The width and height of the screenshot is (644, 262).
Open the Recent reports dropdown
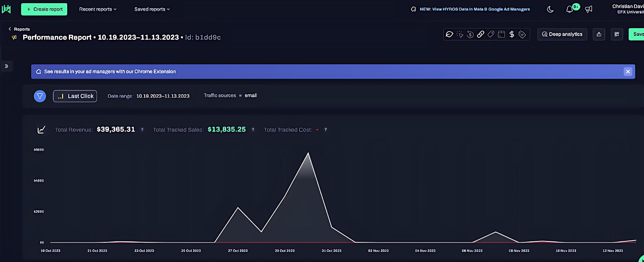coord(98,9)
